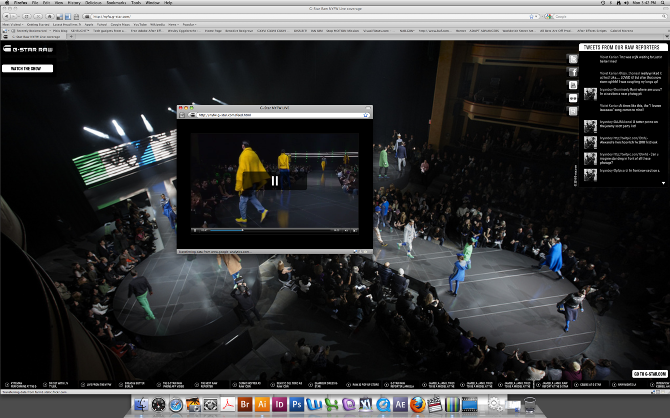Click the Firefox forward arrow button
The image size is (670, 418).
coord(14,16)
